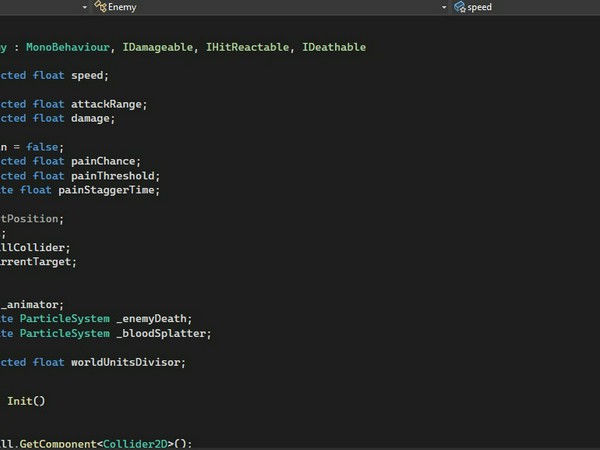
Task: Click the _animator field name
Action: [29, 305]
